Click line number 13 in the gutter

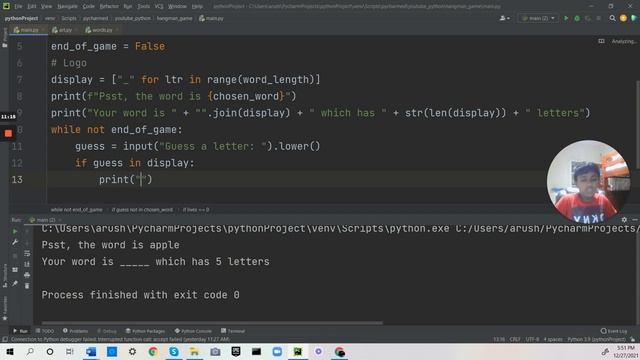click(x=17, y=180)
